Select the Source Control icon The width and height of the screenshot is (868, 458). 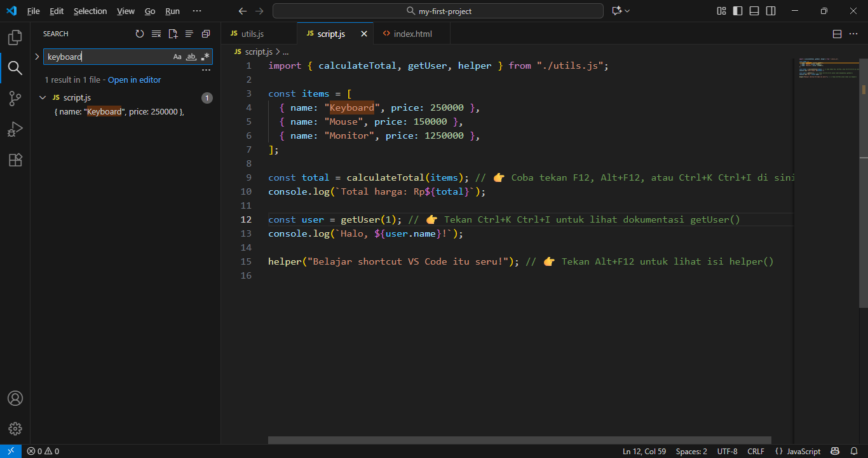click(15, 99)
